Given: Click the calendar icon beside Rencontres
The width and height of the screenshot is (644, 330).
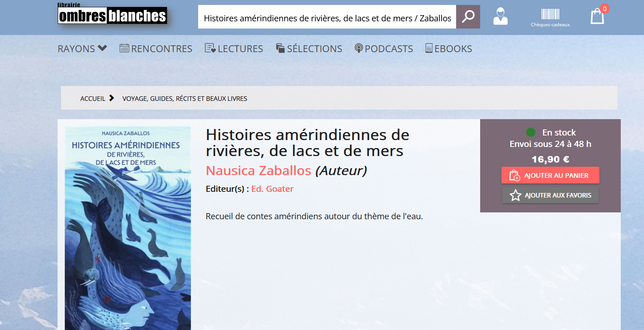Looking at the screenshot, I should [124, 48].
